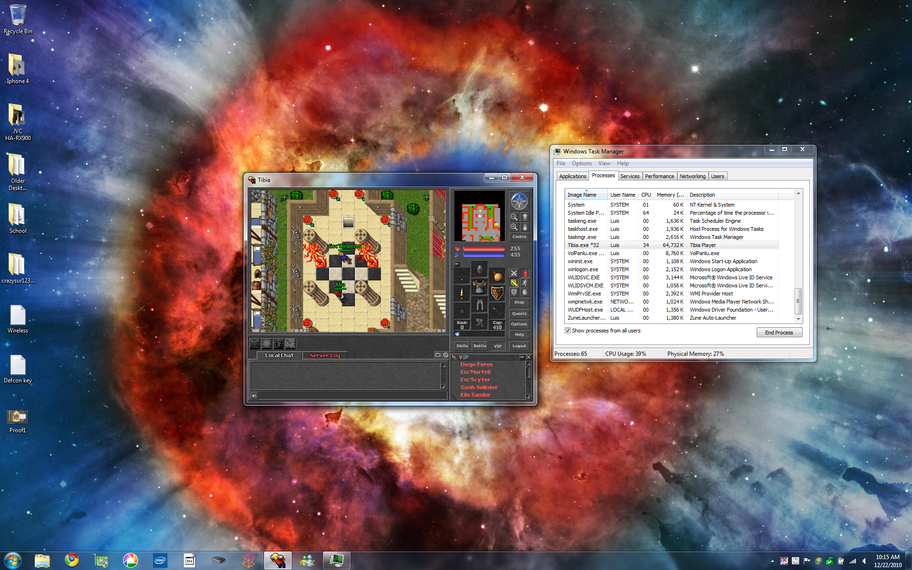Switch to Local Chat tab
Image resolution: width=912 pixels, height=570 pixels.
(x=280, y=355)
